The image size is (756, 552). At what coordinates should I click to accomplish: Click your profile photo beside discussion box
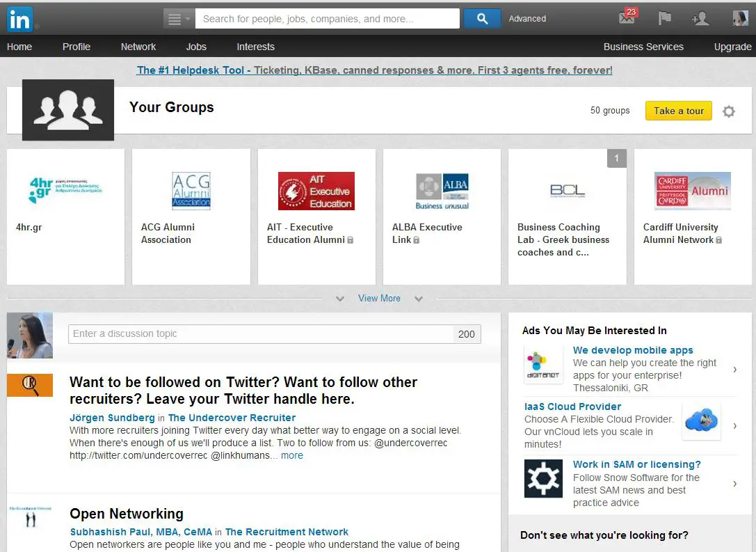[x=30, y=336]
